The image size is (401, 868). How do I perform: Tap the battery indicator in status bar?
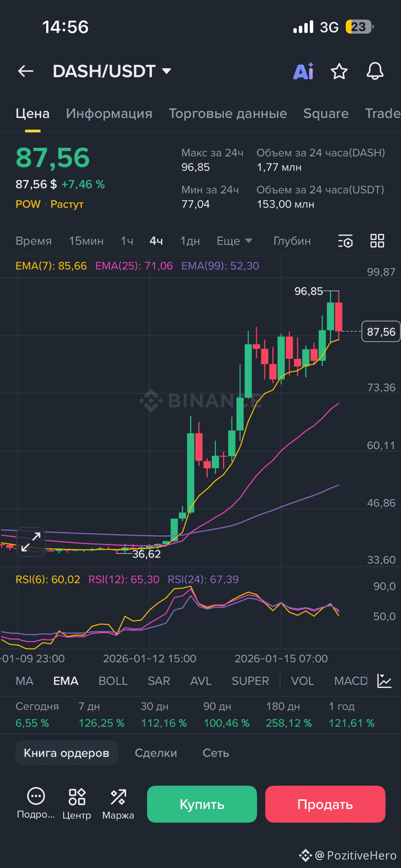[x=359, y=27]
